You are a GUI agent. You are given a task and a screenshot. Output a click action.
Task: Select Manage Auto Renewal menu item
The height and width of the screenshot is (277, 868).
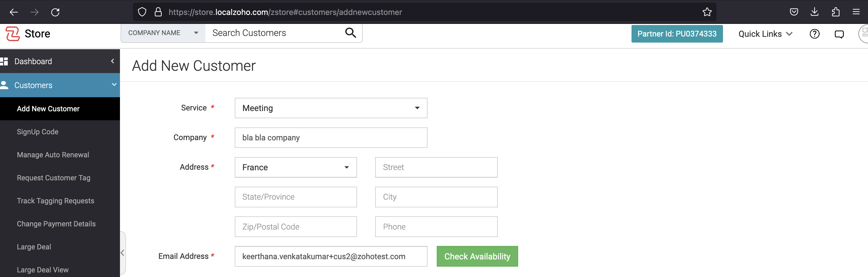(x=53, y=155)
